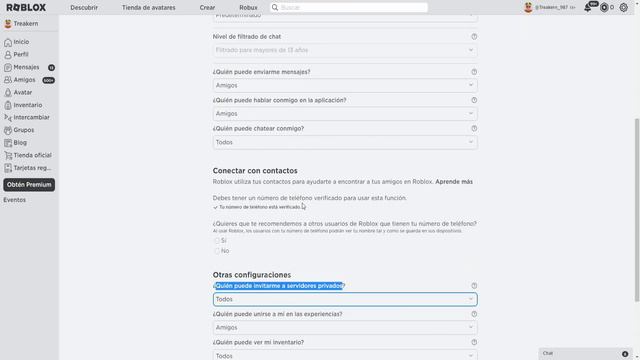Click the Roblox logo
Viewport: 640px width, 360px height.
26,7
